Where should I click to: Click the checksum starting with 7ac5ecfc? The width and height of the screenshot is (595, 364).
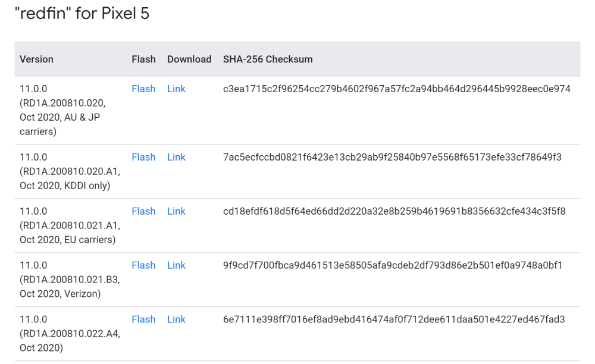pyautogui.click(x=392, y=157)
